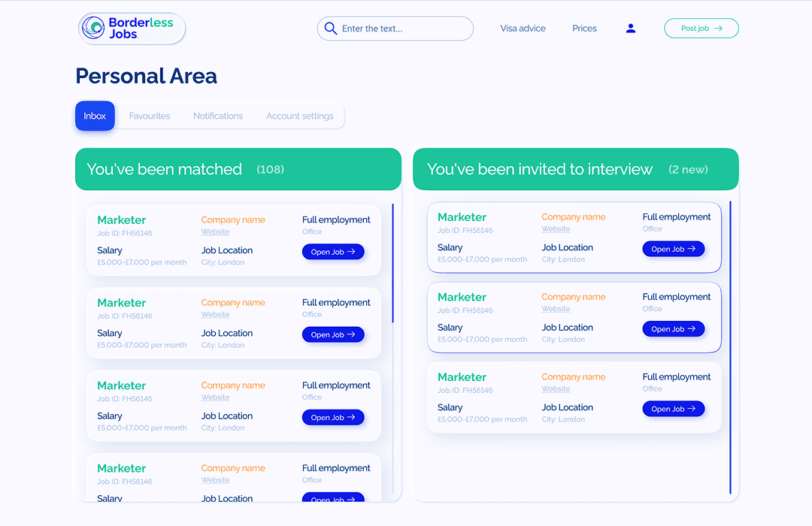Open Job on second interview invitation card
This screenshot has height=526, width=812.
(x=674, y=328)
